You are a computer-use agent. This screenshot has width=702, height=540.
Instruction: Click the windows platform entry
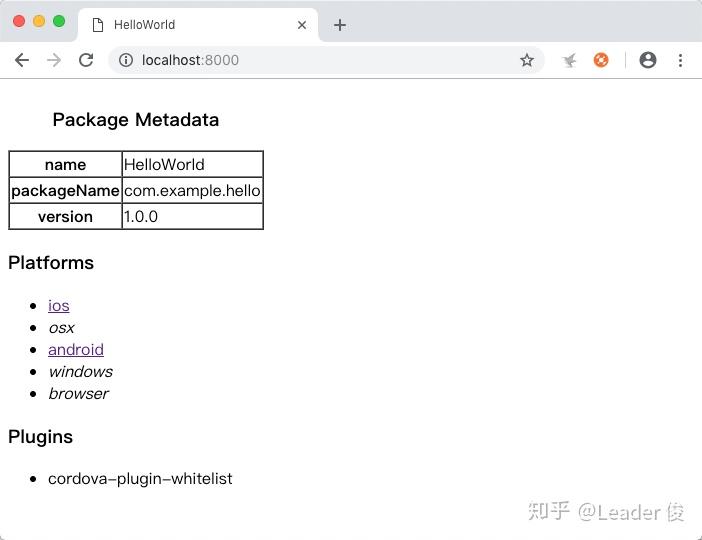pos(80,372)
